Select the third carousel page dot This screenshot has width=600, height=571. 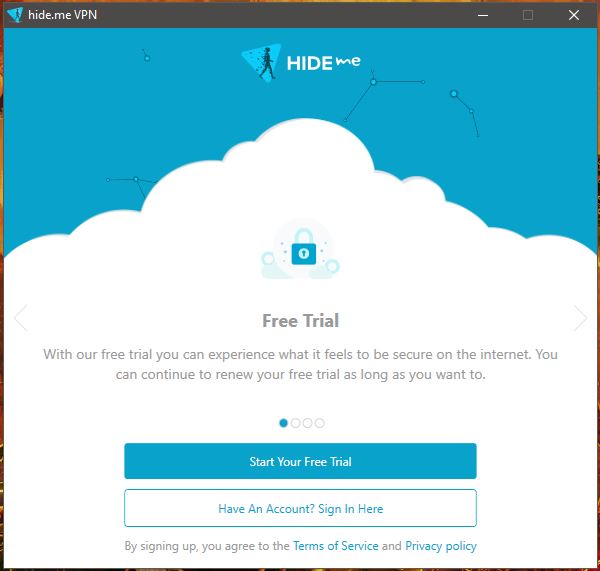(x=307, y=423)
